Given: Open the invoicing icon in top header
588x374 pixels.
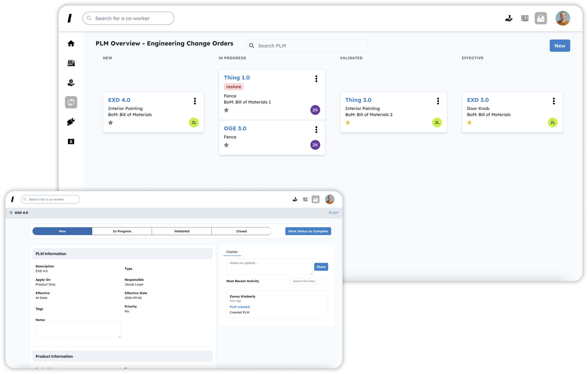Looking at the screenshot, I should (x=525, y=18).
